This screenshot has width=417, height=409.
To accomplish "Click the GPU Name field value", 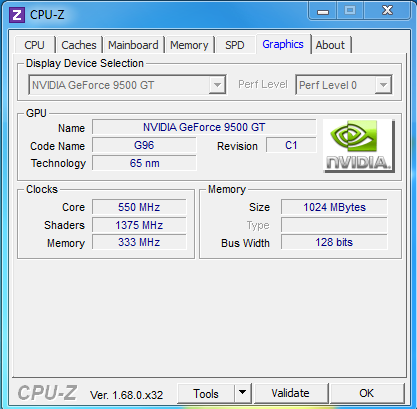I will (204, 127).
